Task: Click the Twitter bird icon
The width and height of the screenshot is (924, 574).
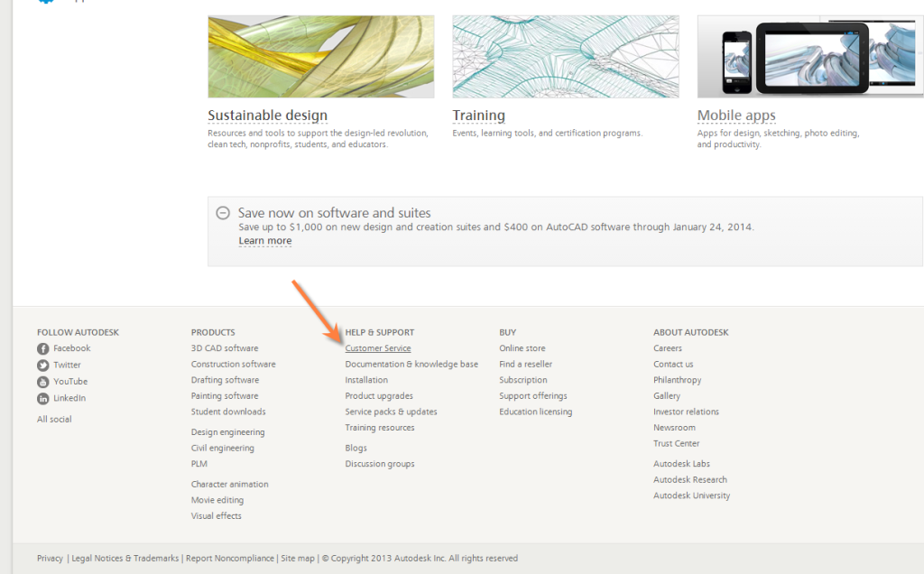Action: [43, 366]
